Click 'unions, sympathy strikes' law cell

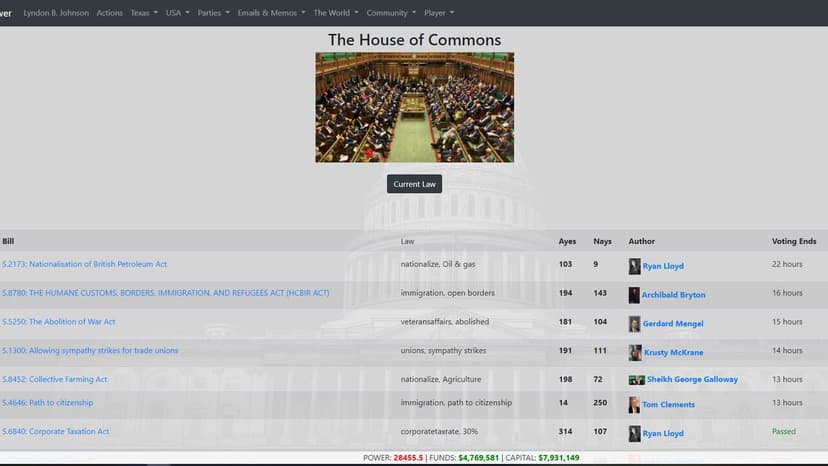coord(444,350)
